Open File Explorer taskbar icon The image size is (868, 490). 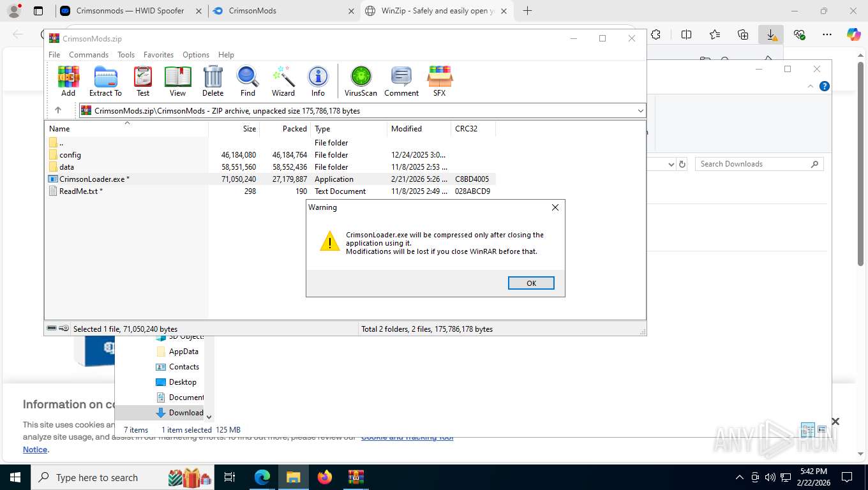tap(294, 477)
